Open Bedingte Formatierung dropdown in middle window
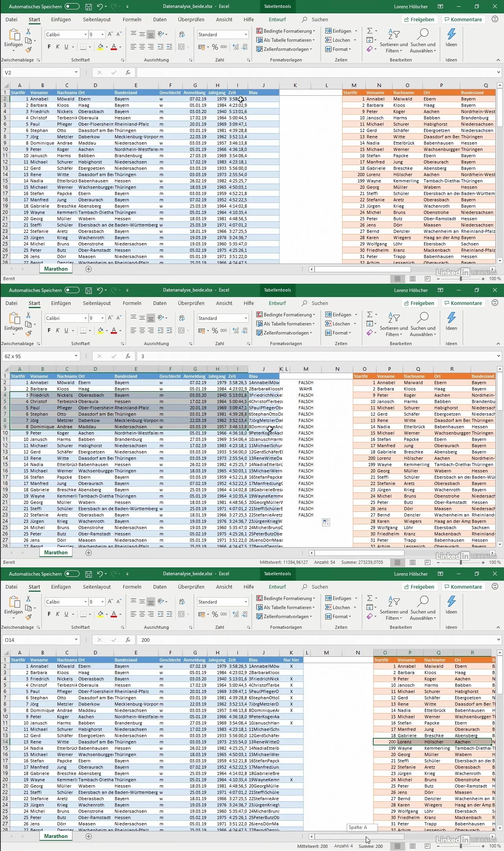 click(286, 315)
